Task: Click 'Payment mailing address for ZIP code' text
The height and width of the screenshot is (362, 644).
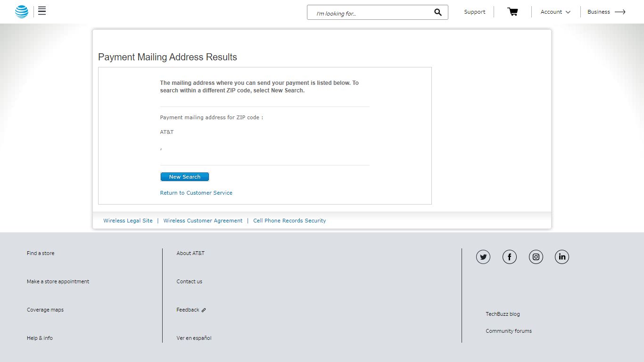Action: click(x=211, y=117)
